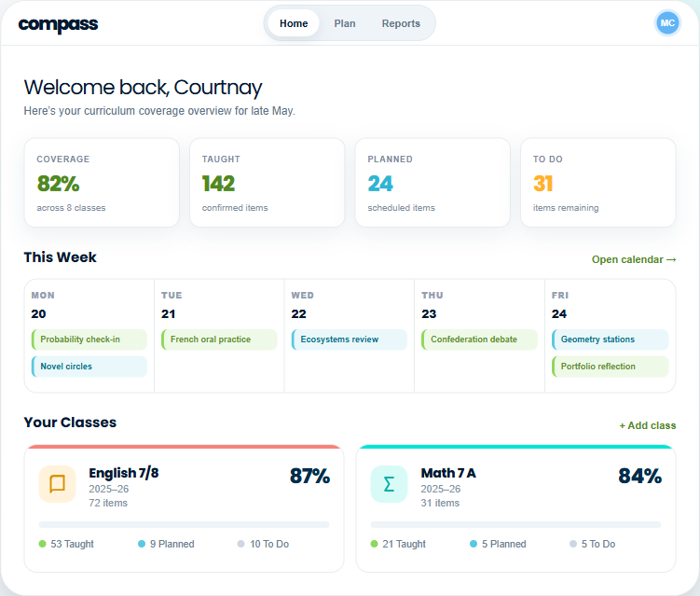Open the Reports tab
Image resolution: width=700 pixels, height=596 pixels.
point(401,23)
